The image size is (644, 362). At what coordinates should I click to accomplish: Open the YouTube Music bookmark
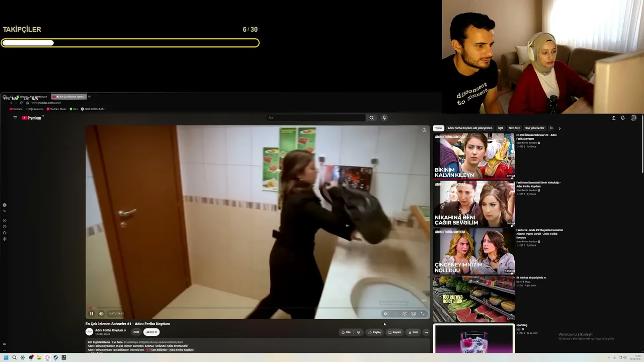point(56,109)
